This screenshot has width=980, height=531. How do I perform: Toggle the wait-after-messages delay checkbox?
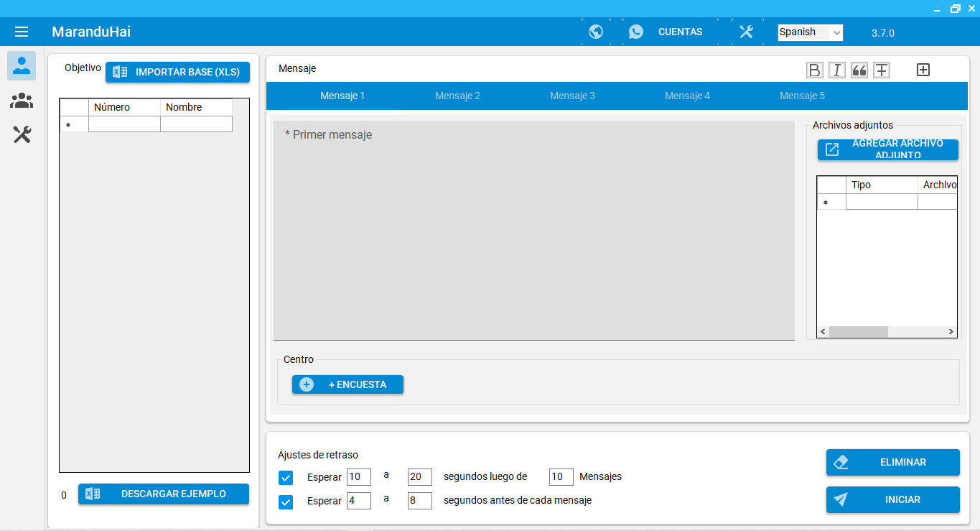pos(286,477)
